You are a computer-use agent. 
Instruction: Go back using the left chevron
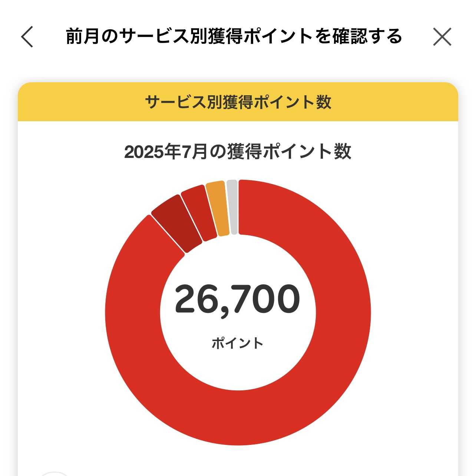(x=27, y=37)
